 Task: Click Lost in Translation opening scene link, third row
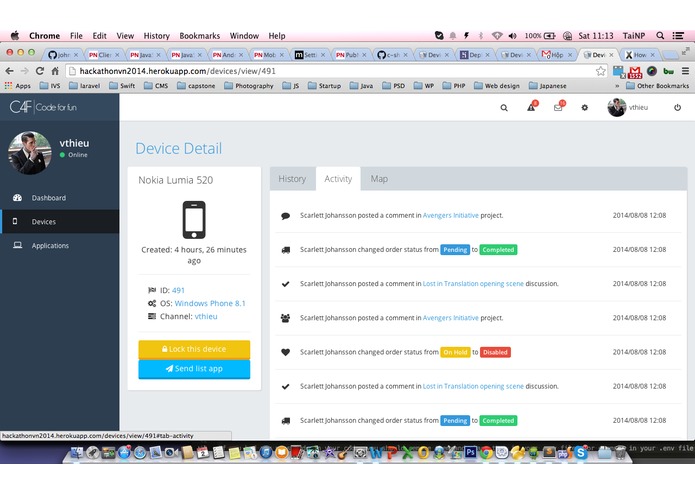473,284
